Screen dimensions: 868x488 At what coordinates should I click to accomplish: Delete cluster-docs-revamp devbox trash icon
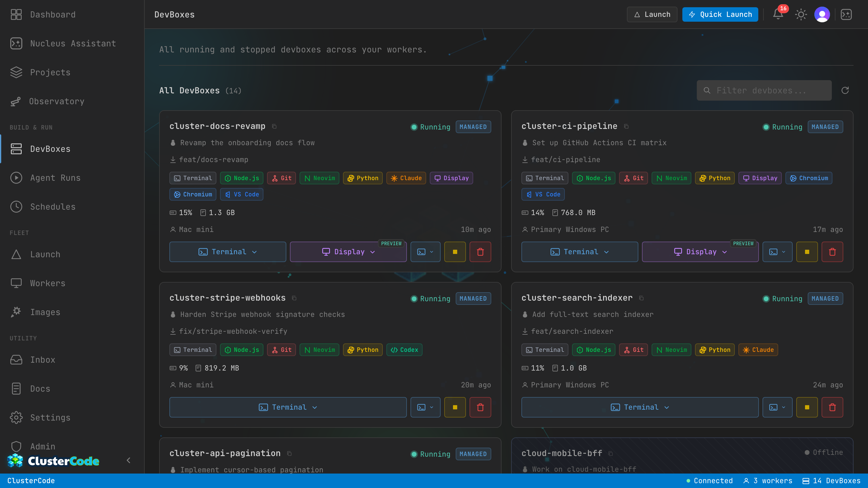click(x=480, y=252)
